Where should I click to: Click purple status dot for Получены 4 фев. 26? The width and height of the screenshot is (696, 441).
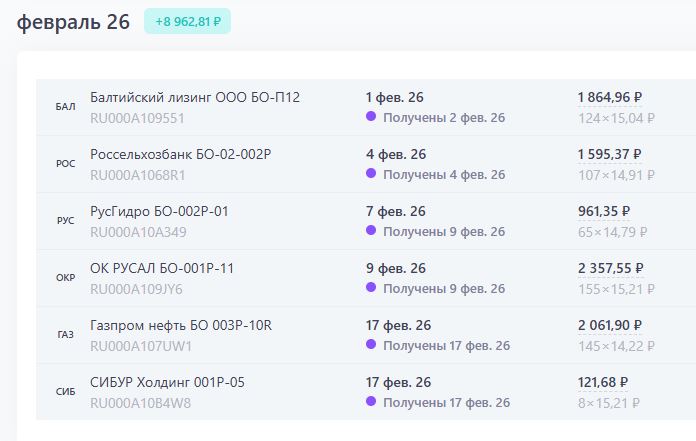pyautogui.click(x=371, y=173)
